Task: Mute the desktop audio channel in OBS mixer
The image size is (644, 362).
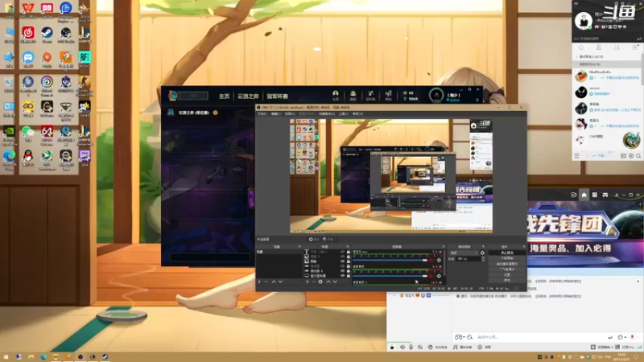Action: [431, 276]
